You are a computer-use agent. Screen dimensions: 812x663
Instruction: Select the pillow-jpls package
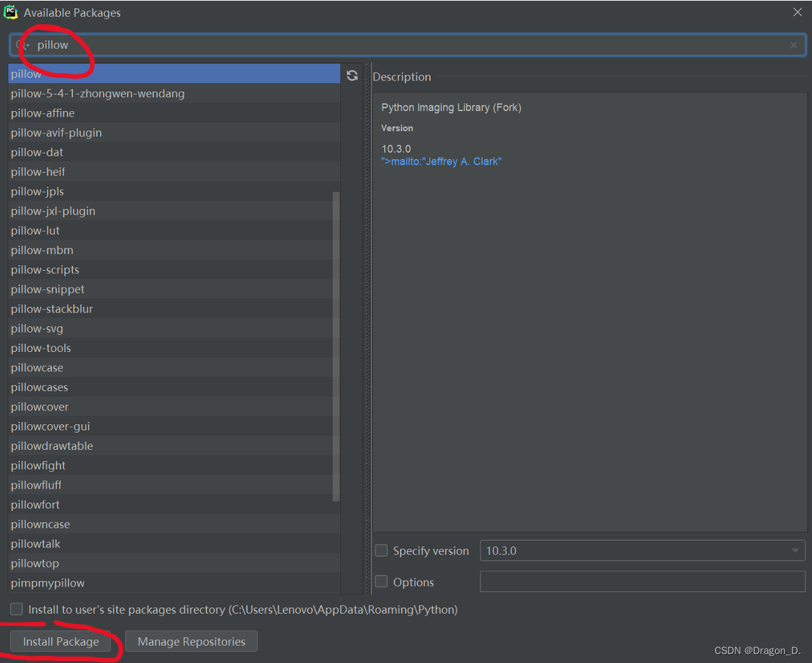coord(174,192)
